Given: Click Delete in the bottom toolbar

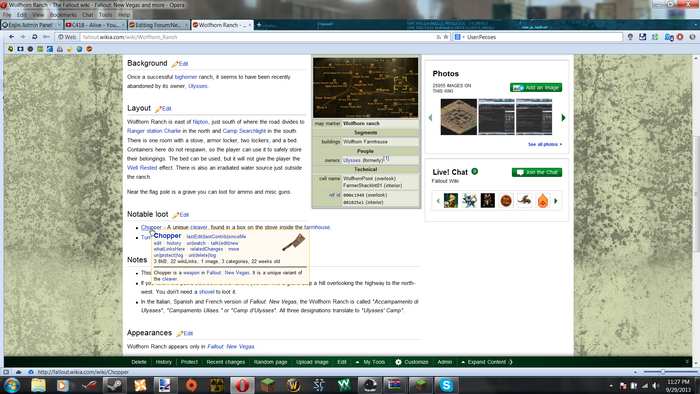Looking at the screenshot, I should click(x=139, y=362).
